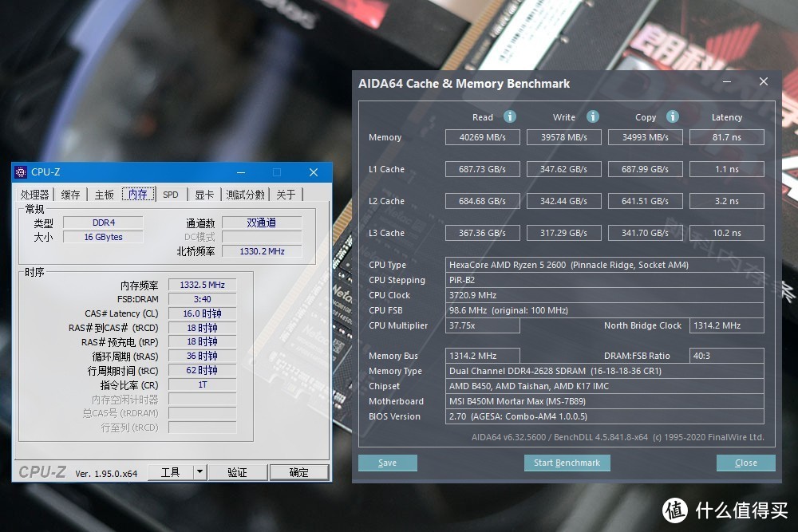
Task: Click the 行周期时间 tRC value 62 时钟
Action: point(202,370)
